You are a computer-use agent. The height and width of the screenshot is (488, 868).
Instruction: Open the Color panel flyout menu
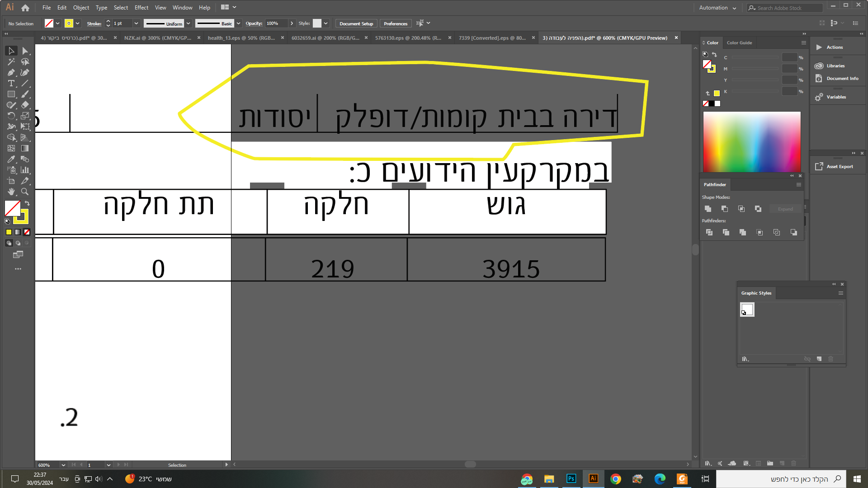point(804,42)
